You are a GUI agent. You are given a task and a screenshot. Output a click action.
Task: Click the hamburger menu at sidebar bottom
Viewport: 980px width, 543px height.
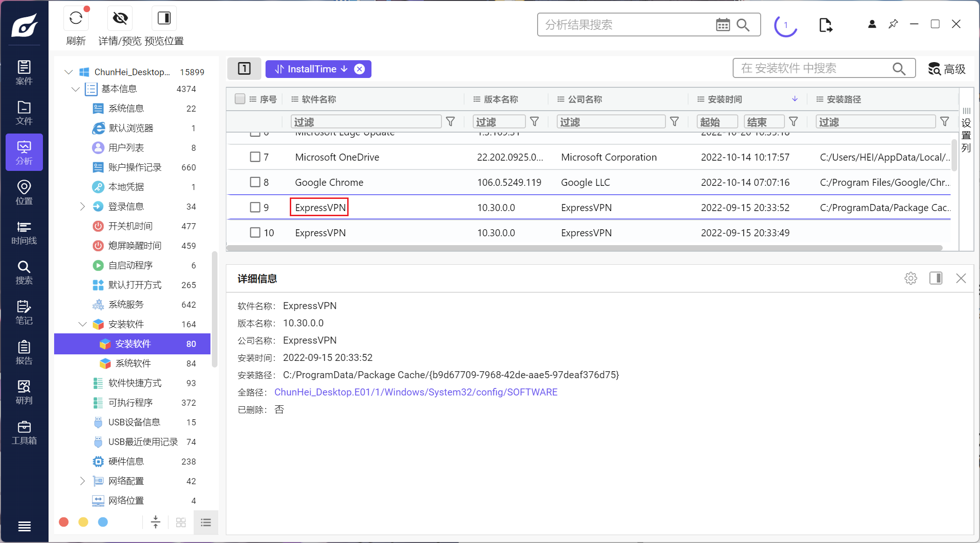[24, 526]
